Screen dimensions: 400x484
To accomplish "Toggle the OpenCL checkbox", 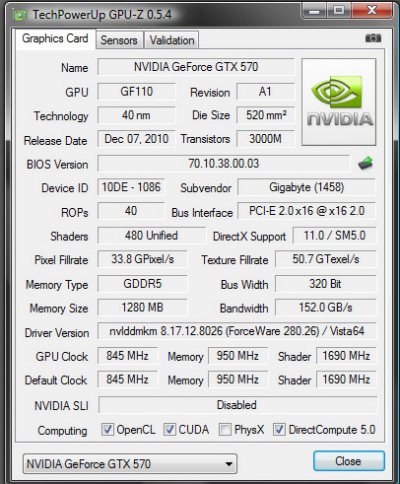I will click(x=107, y=430).
